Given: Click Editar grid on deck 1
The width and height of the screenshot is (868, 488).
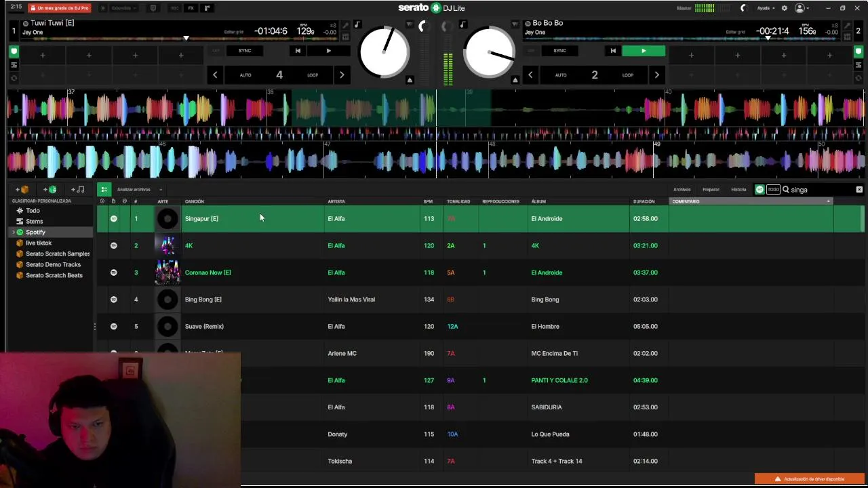Looking at the screenshot, I should pos(234,32).
